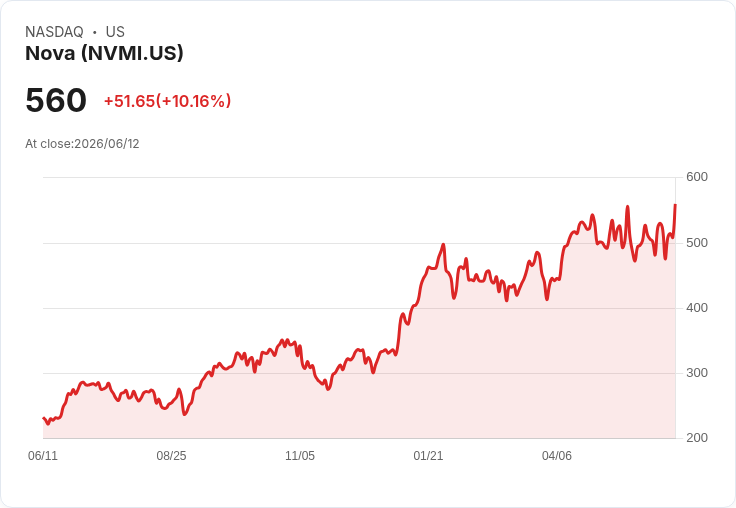The height and width of the screenshot is (508, 736).
Task: Click the 600 y-axis price label
Action: [x=697, y=177]
